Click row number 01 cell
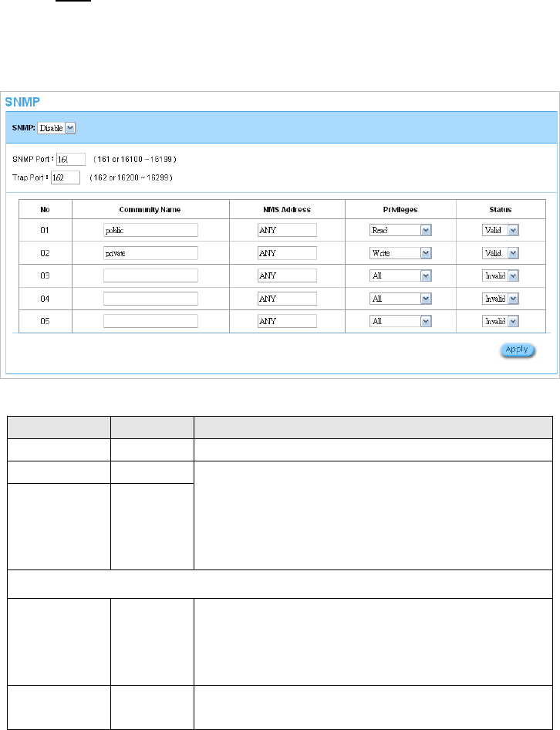 [x=45, y=230]
